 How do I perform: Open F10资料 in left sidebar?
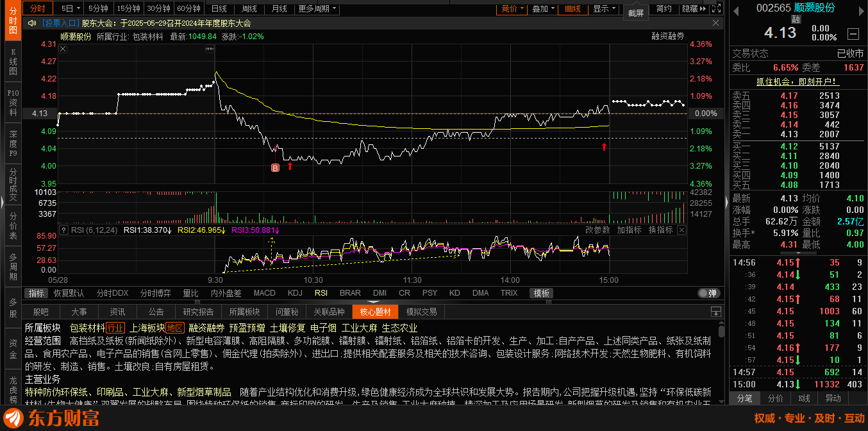click(12, 103)
